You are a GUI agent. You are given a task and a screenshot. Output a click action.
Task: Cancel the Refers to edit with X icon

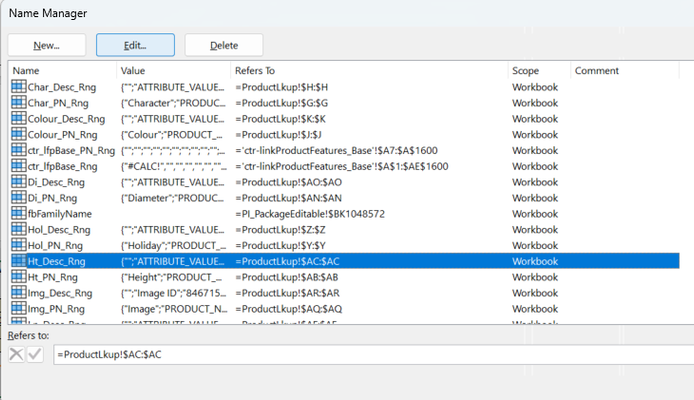click(16, 354)
